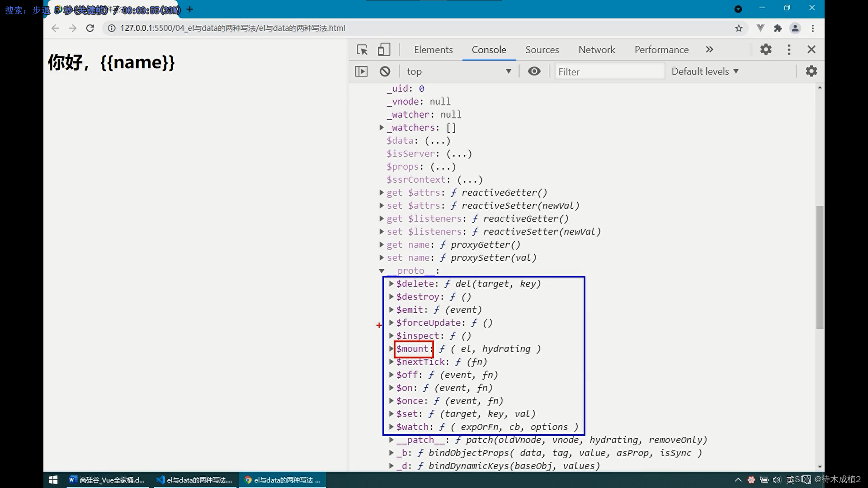Expand the $watch function entry
This screenshot has height=488, width=868.
392,427
